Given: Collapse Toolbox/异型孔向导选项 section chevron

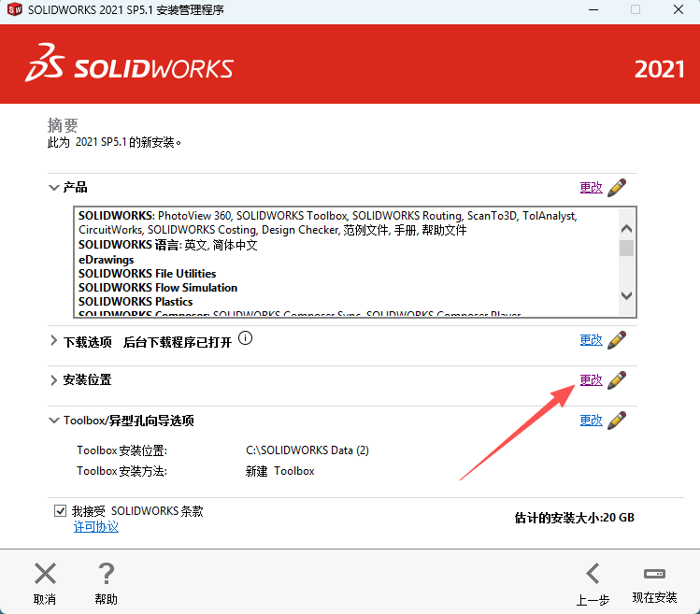Looking at the screenshot, I should 53,421.
